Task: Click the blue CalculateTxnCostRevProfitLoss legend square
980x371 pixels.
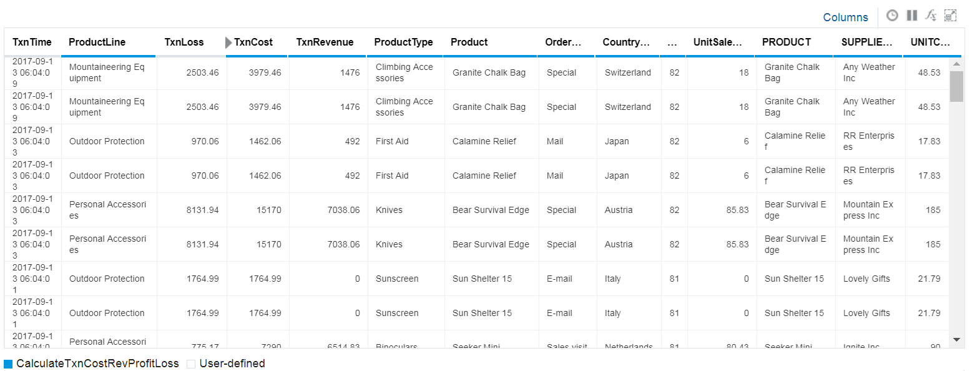Action: pyautogui.click(x=8, y=364)
